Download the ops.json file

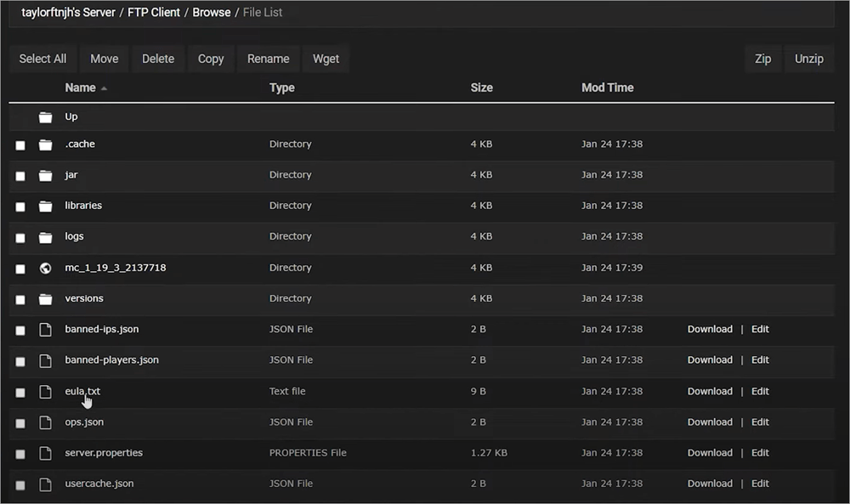click(710, 422)
